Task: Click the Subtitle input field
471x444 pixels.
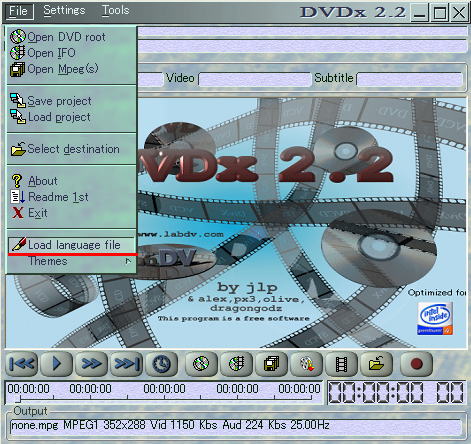Action: [x=410, y=80]
